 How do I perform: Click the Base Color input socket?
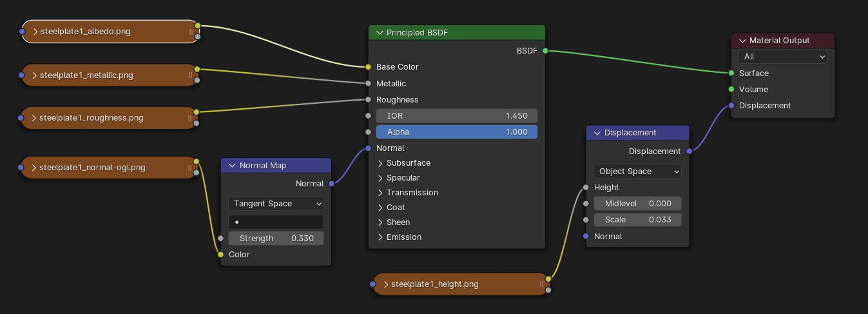pos(368,66)
